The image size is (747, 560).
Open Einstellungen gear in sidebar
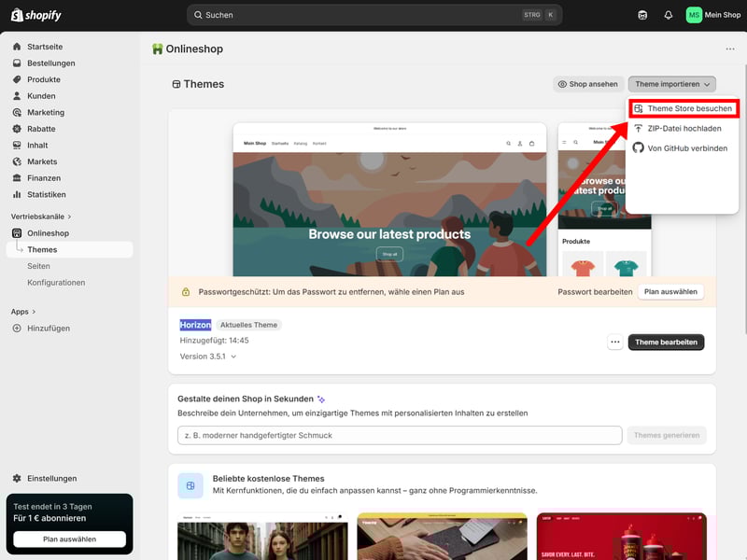point(17,478)
